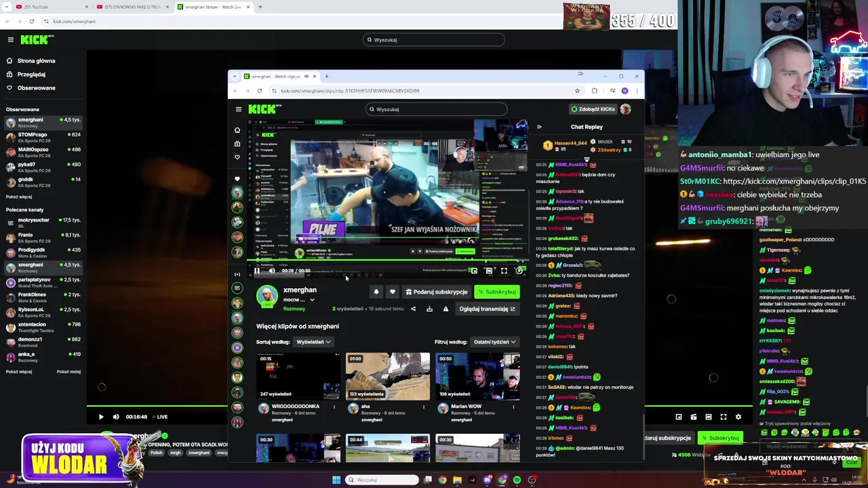The height and width of the screenshot is (488, 868).
Task: Open Windows Start menu
Action: (x=336, y=481)
